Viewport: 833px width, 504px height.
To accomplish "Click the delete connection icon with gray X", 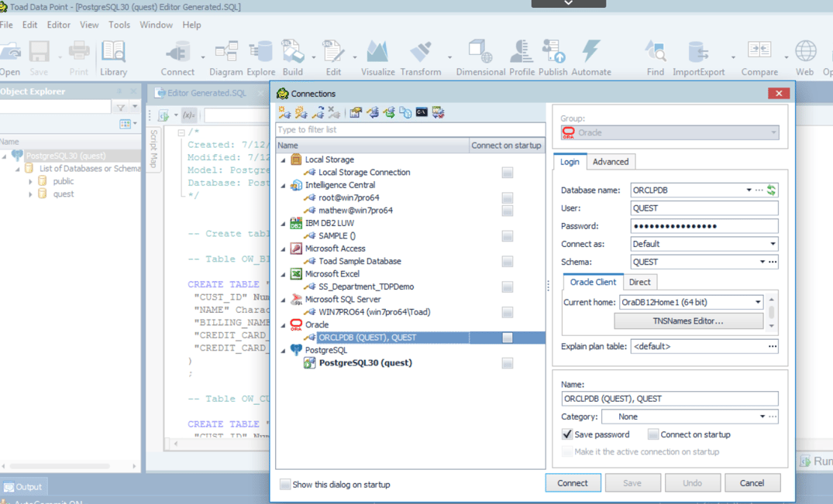I will tap(334, 112).
